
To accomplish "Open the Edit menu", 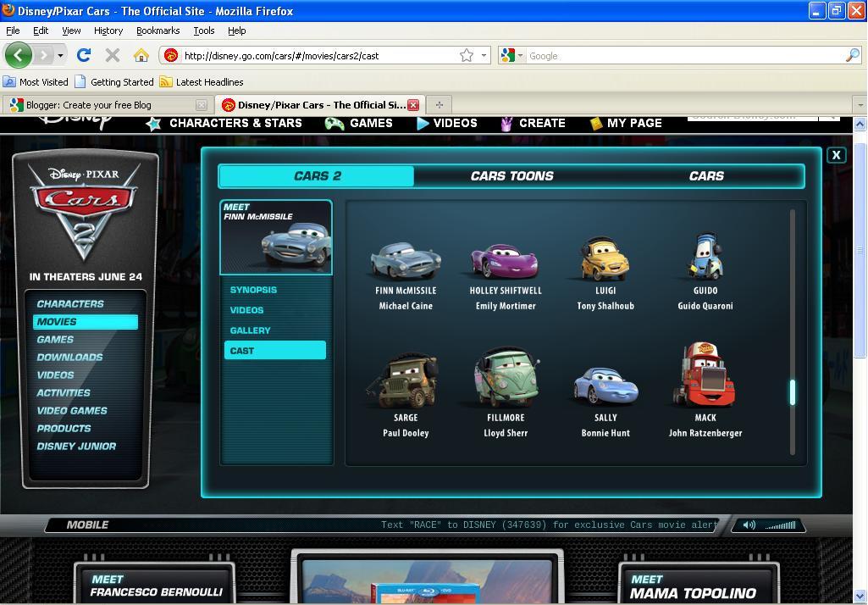I will coord(41,31).
